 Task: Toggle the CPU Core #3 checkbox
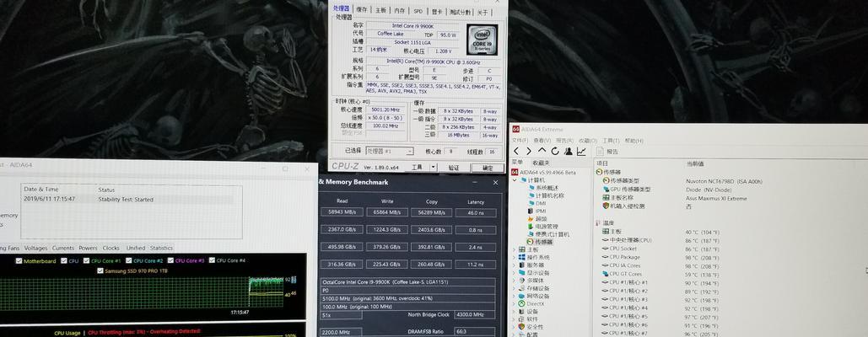tap(170, 261)
